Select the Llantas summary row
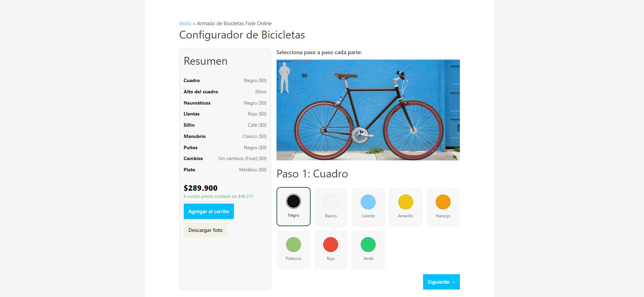 coord(225,114)
